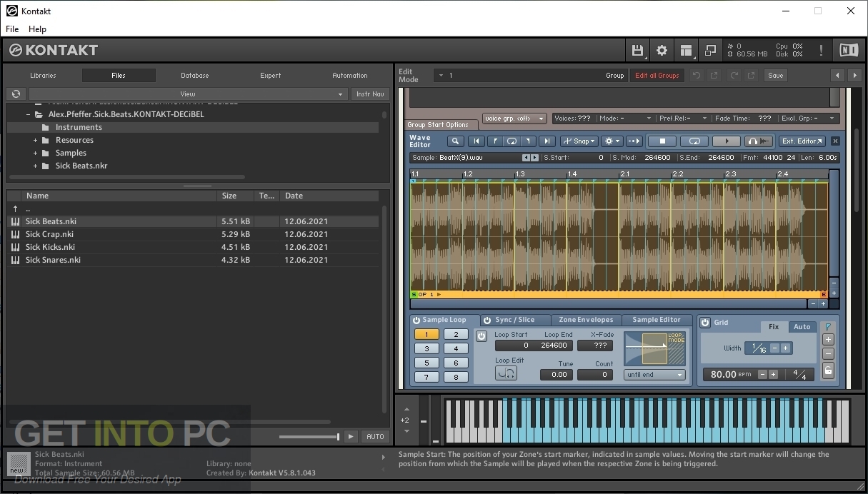Click the auto pre-listen arrow icon
Viewport: 868px width, 494px height.
634,141
